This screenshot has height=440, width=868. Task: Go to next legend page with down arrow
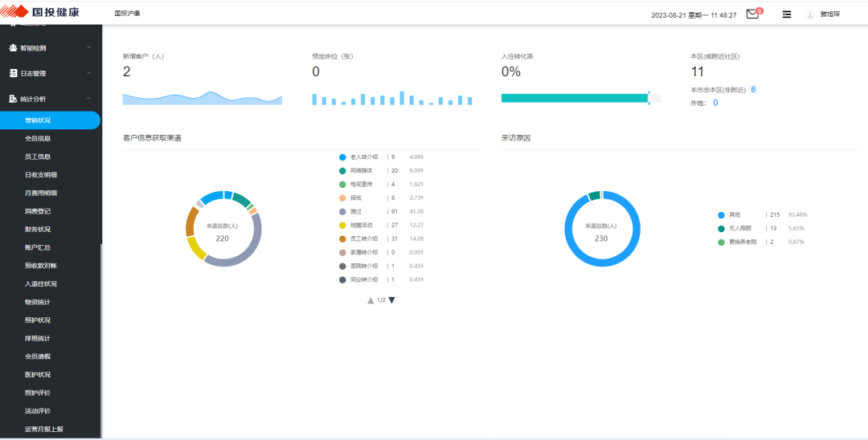pos(392,300)
